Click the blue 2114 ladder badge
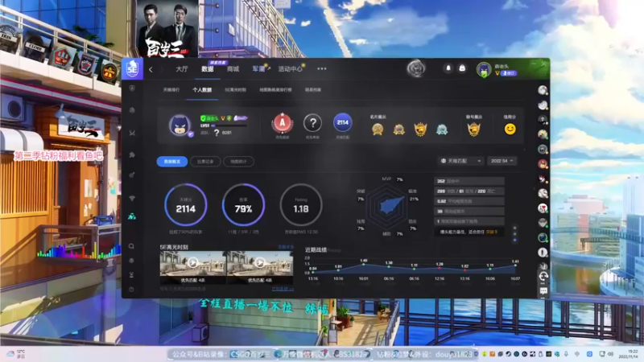This screenshot has width=644, height=362. (343, 122)
